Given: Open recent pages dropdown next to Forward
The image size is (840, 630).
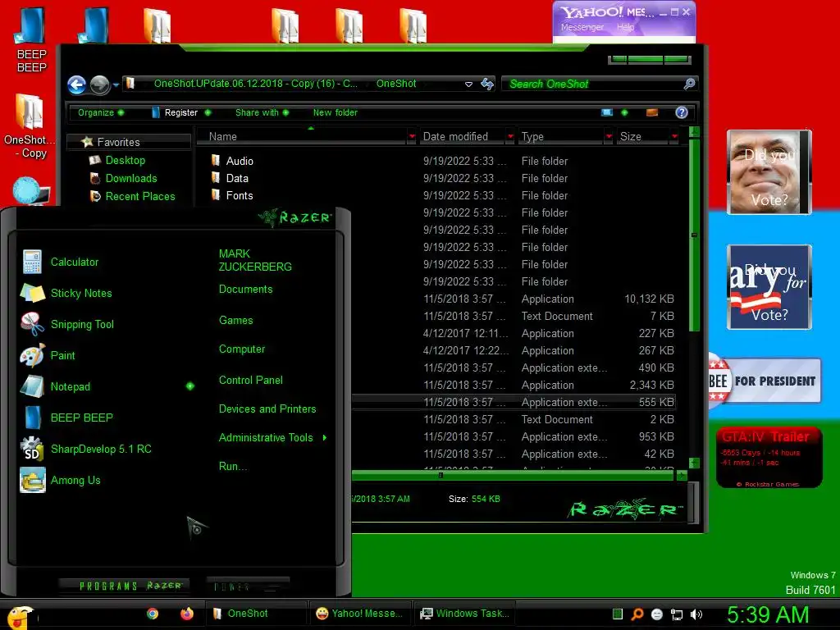Looking at the screenshot, I should coord(116,84).
